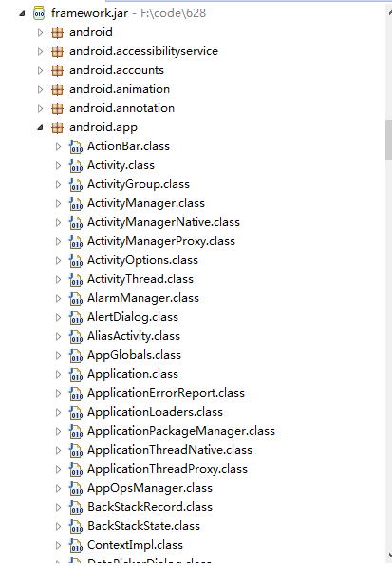Screen dimensions: 392x566
Task: Click the class file icon beside AppGlobals.class
Action: pos(76,355)
